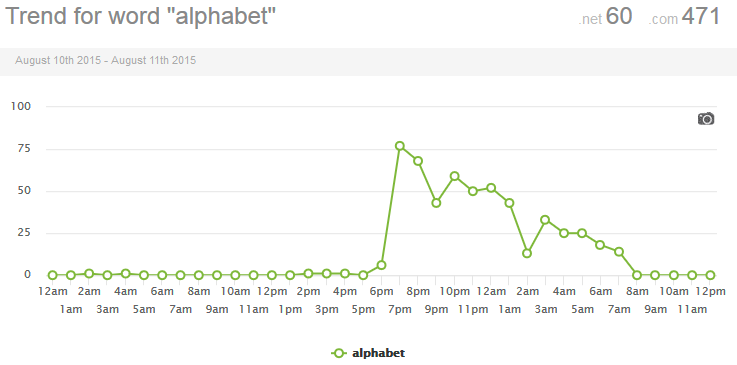Image resolution: width=737 pixels, height=365 pixels.
Task: Click the 11pm data point marker
Action: tap(473, 191)
